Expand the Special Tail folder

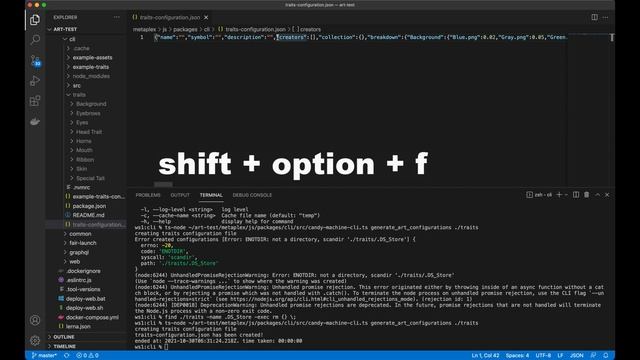(86, 178)
